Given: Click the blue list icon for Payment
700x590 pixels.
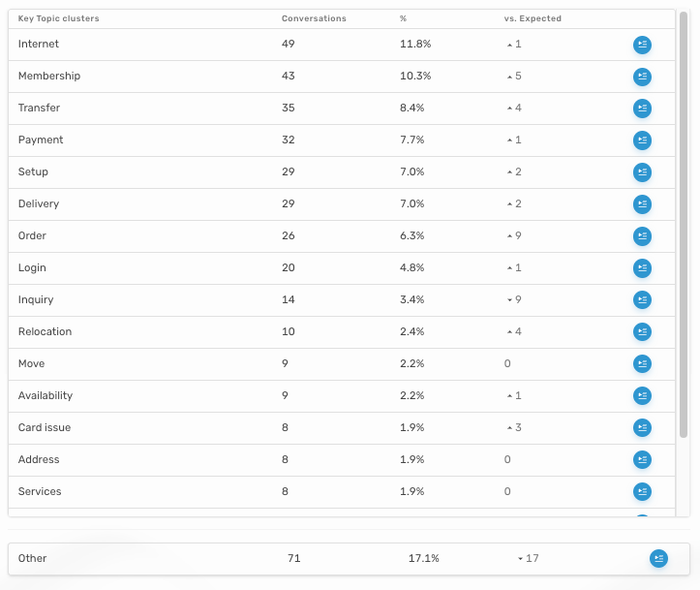Looking at the screenshot, I should 642,140.
